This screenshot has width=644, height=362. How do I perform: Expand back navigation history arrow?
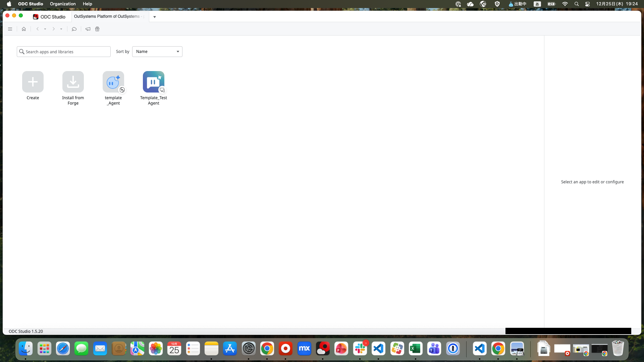tap(45, 29)
